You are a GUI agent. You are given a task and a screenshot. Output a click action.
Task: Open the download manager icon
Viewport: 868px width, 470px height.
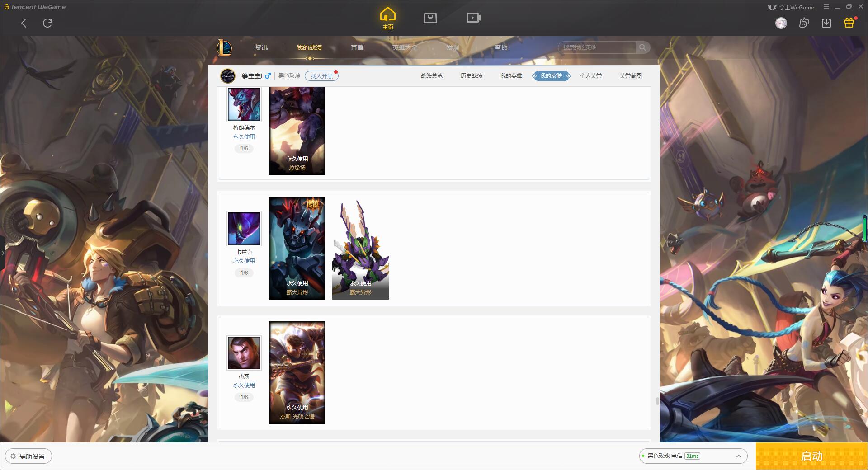(x=826, y=23)
